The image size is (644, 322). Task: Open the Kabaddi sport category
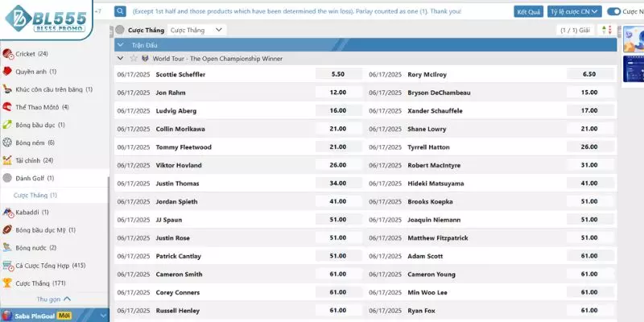31,213
